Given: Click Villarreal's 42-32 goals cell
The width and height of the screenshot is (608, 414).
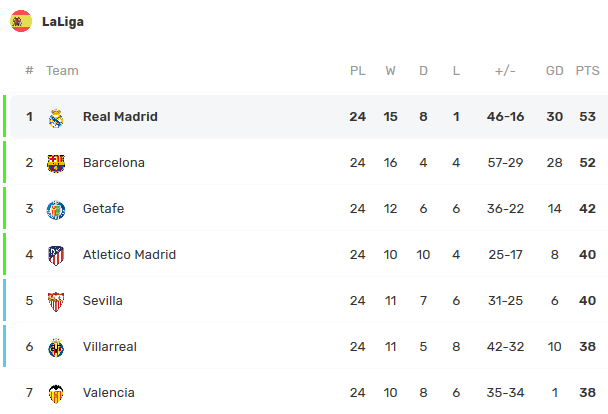Looking at the screenshot, I should (x=505, y=347).
